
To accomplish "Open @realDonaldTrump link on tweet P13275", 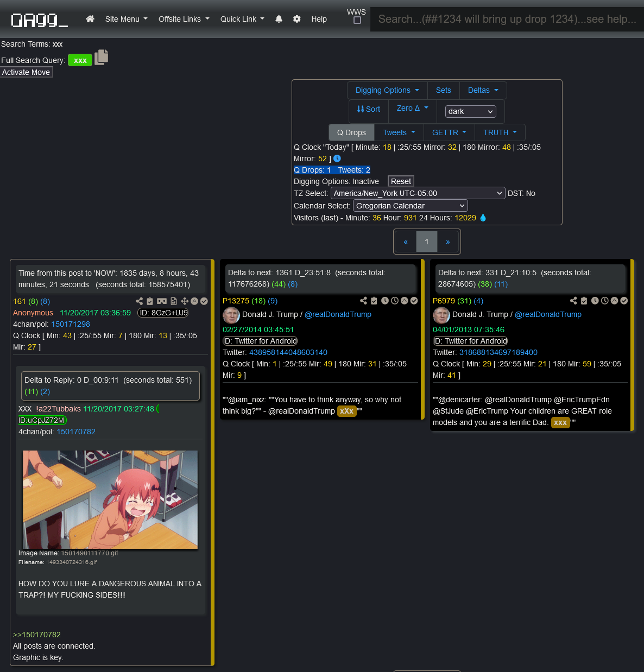I will coord(338,314).
